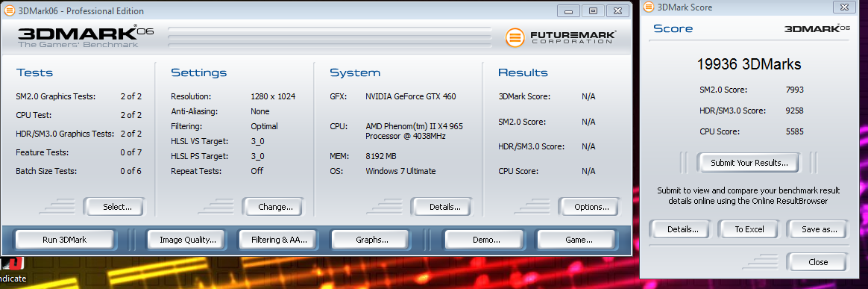Click the Results section heading

(523, 72)
